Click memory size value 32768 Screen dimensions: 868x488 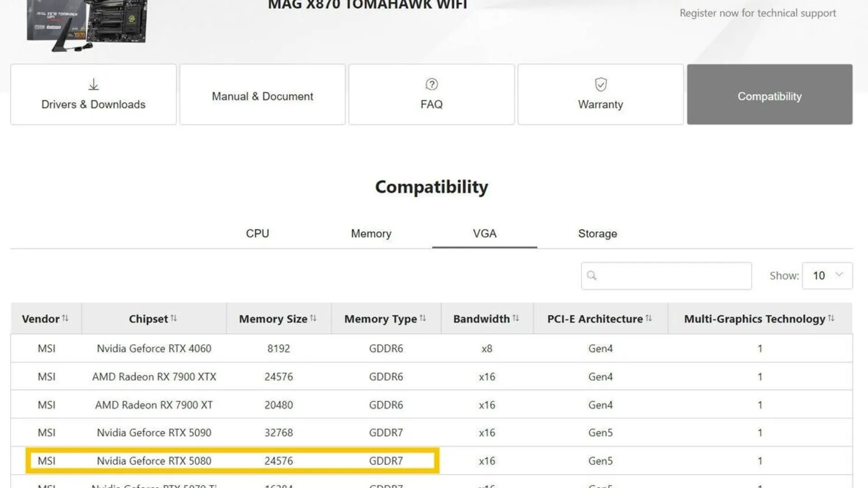click(x=278, y=432)
